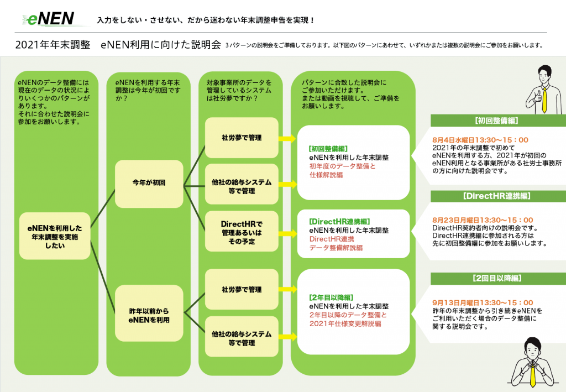The height and width of the screenshot is (392, 566).
Task: Open the [初回整備編] white card
Action: [x=353, y=163]
